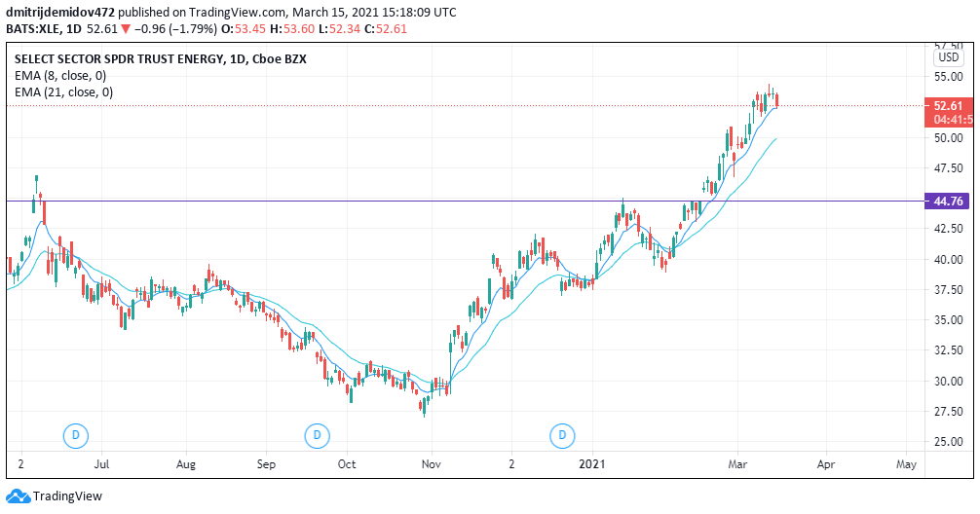
Task: Click the dividend marker near July
Action: [x=76, y=435]
